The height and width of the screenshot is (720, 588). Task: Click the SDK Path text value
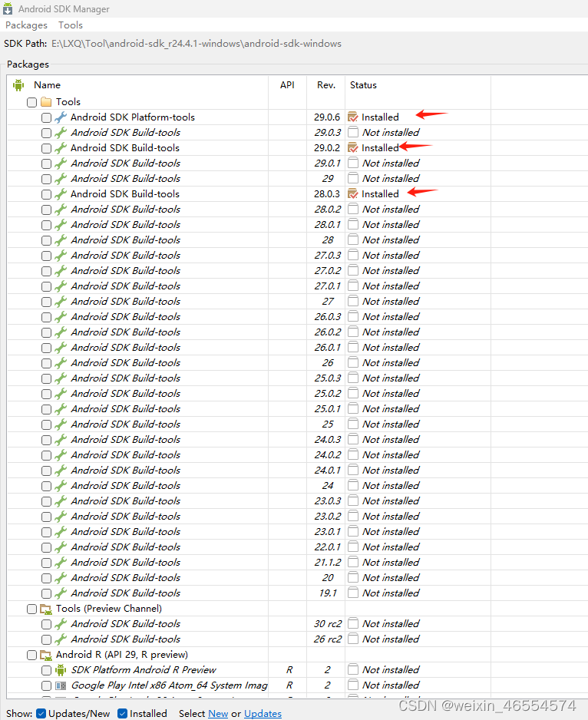(x=197, y=44)
